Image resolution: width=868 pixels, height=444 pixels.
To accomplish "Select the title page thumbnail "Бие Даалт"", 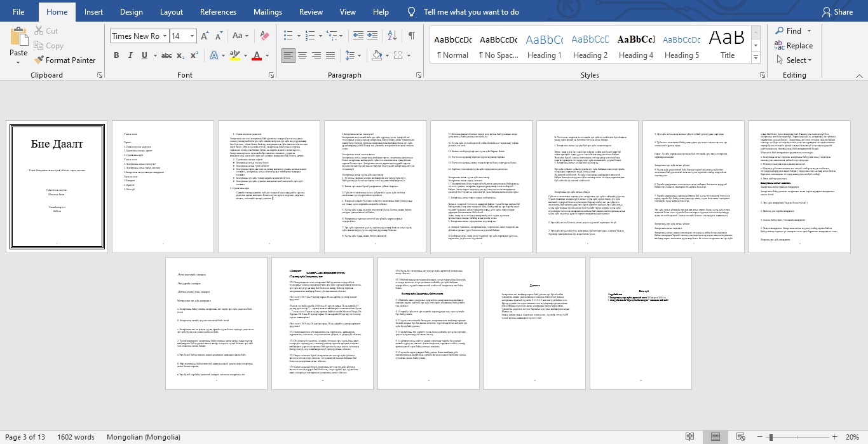I will [x=57, y=186].
